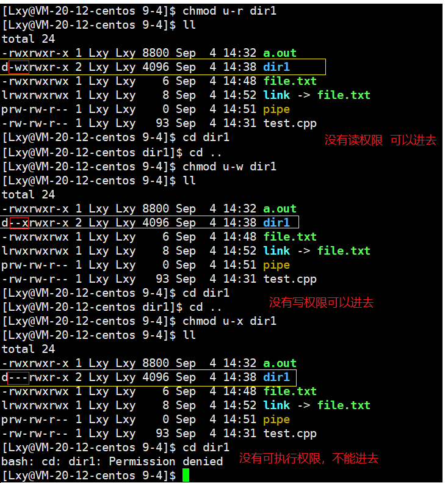
Task: Click 'lrwxrwxrwx' permissions in listing after chmod u-r
Action: point(35,95)
